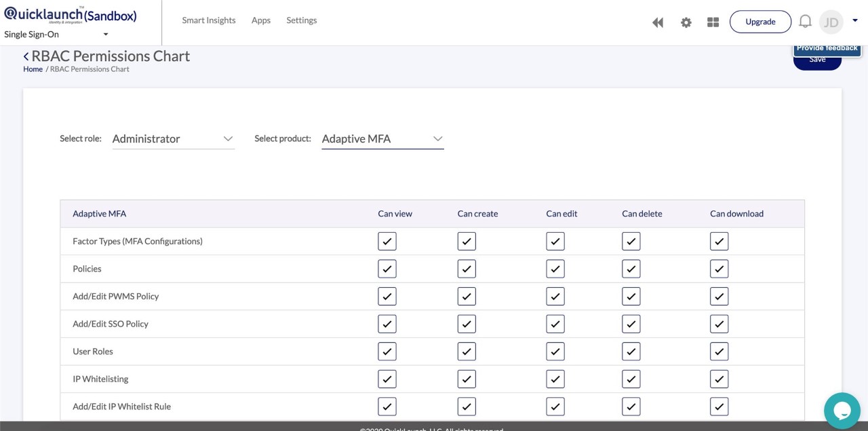Toggle Can view for Add/Edit SSO Policy
Screen dimensions: 868x431
click(387, 324)
